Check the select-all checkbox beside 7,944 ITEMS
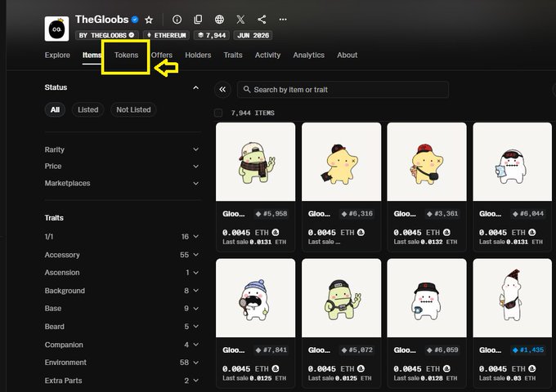This screenshot has width=556, height=392. pos(218,113)
